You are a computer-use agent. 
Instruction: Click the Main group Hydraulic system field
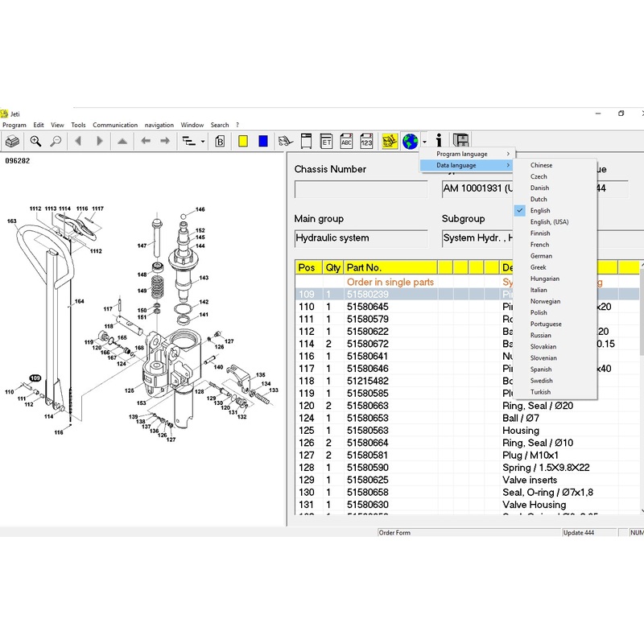point(361,238)
